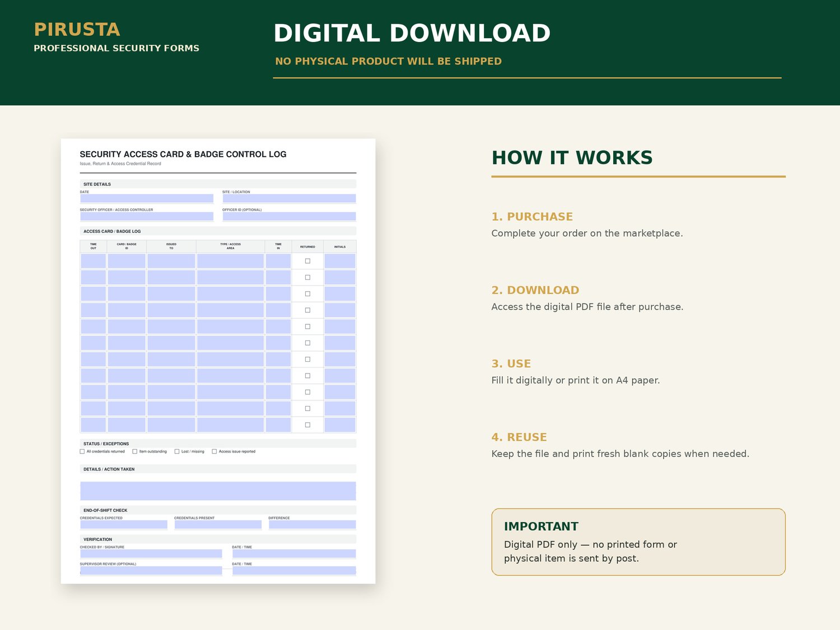This screenshot has height=630, width=840.
Task: Click the "3. USE" step title
Action: [x=511, y=363]
